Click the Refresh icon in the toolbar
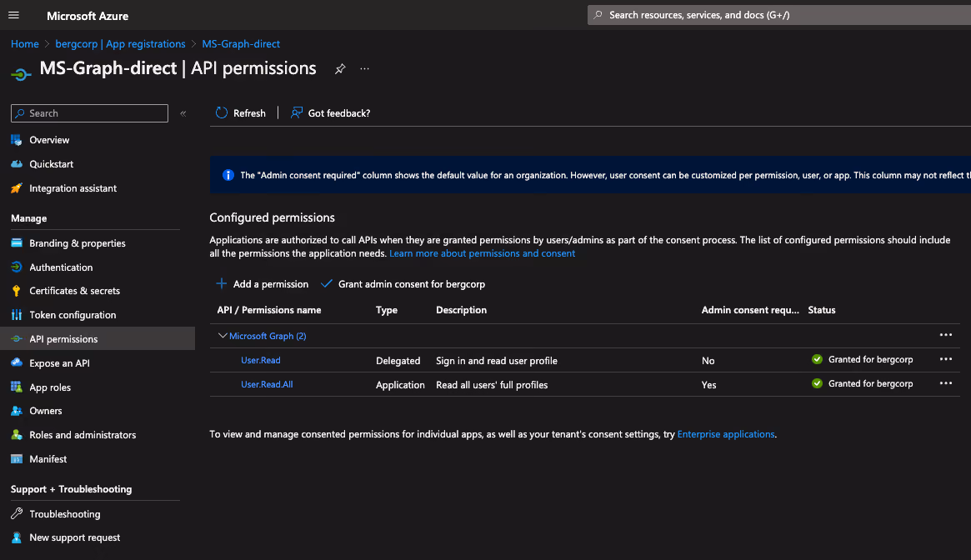Image resolution: width=971 pixels, height=560 pixels. click(x=221, y=112)
